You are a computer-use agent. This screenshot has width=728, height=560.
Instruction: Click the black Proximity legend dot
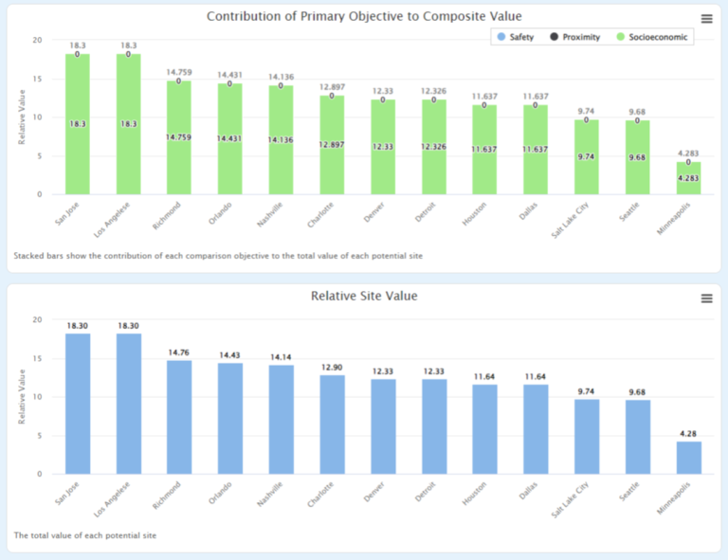click(554, 37)
